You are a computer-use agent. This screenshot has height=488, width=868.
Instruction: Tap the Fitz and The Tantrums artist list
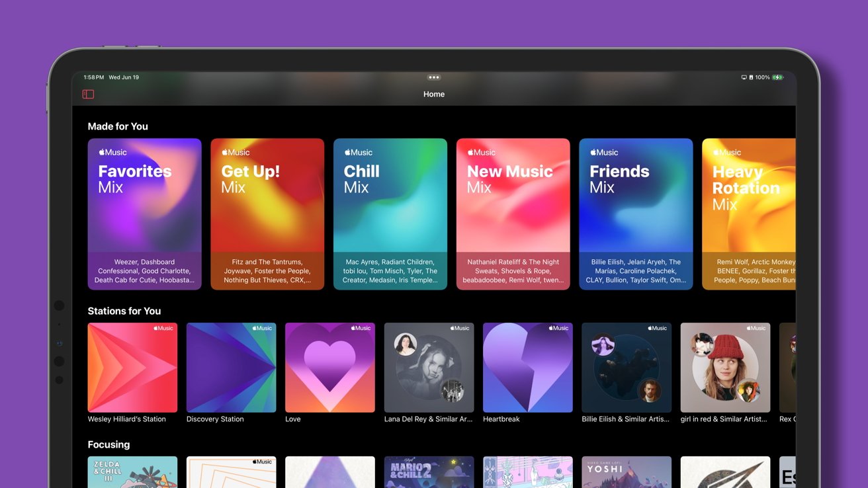click(x=267, y=271)
